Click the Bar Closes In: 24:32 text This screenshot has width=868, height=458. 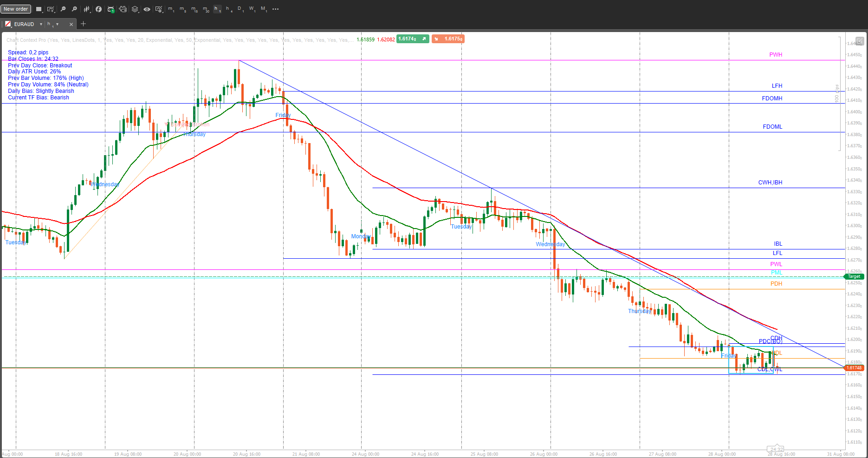(x=33, y=59)
